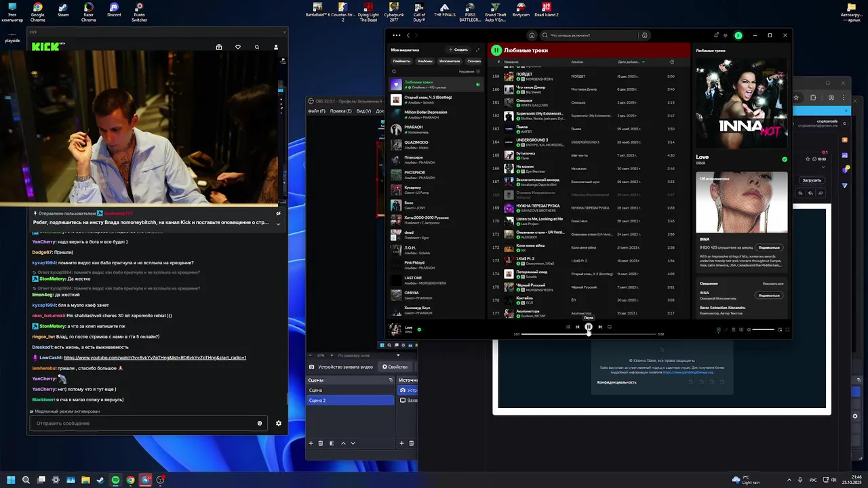Click the Spotify home icon
This screenshot has height=488, width=868.
532,35
